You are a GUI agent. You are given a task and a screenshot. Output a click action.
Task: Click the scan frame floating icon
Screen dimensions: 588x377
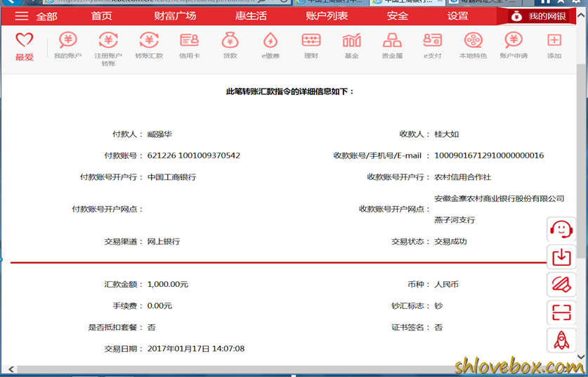point(561,312)
